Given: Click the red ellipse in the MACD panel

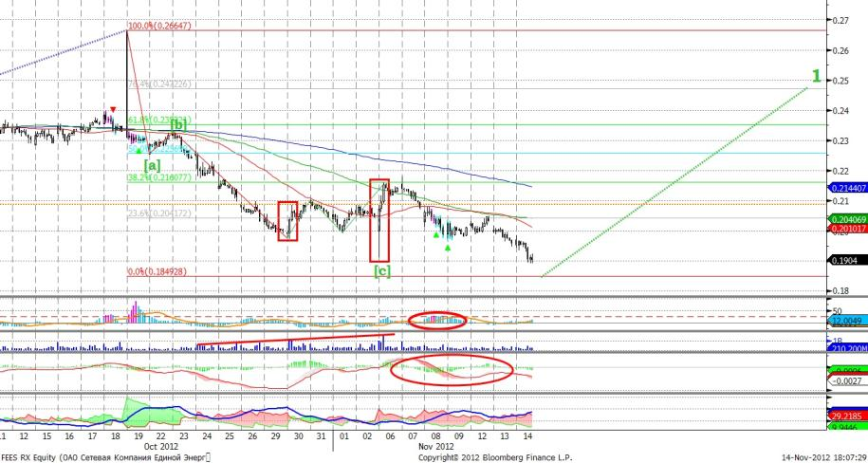Looking at the screenshot, I should point(451,371).
